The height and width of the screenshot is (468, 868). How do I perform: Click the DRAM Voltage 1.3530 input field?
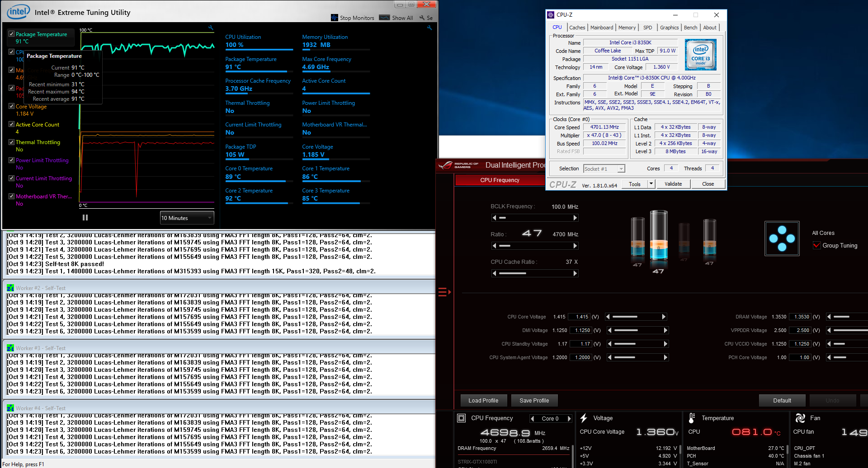800,317
